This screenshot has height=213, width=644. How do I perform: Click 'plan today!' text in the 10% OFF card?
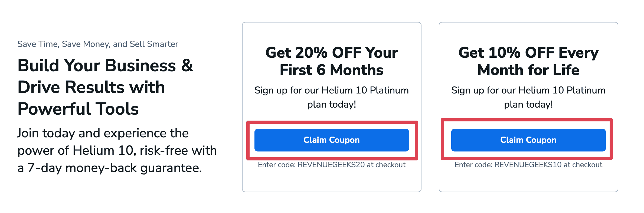[528, 105]
